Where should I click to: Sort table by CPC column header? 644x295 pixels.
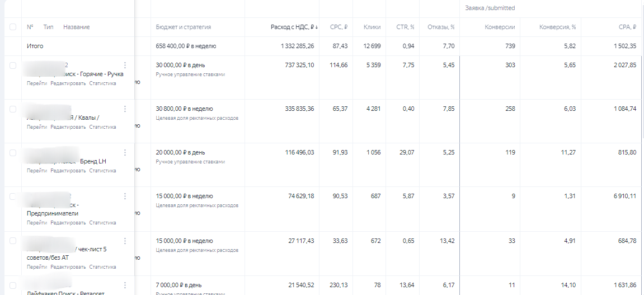click(339, 27)
